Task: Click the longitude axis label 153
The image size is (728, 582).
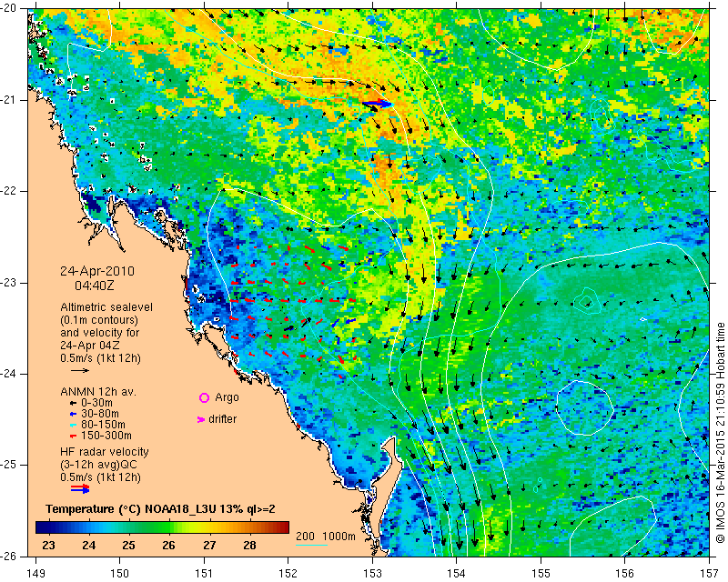Action: coord(372,574)
